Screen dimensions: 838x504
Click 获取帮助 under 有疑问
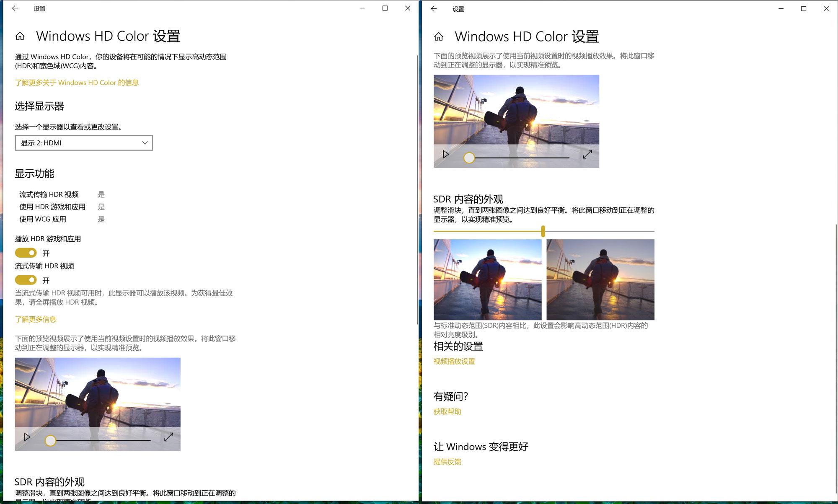click(447, 411)
